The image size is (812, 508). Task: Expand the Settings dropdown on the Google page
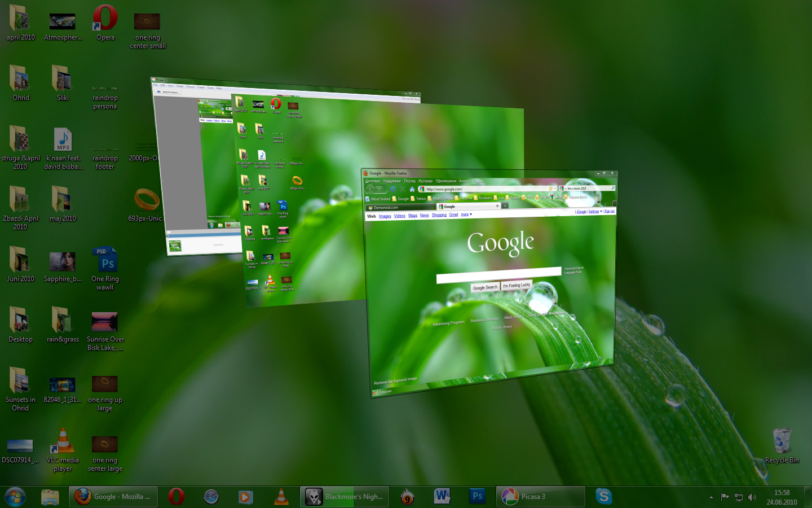[x=594, y=211]
